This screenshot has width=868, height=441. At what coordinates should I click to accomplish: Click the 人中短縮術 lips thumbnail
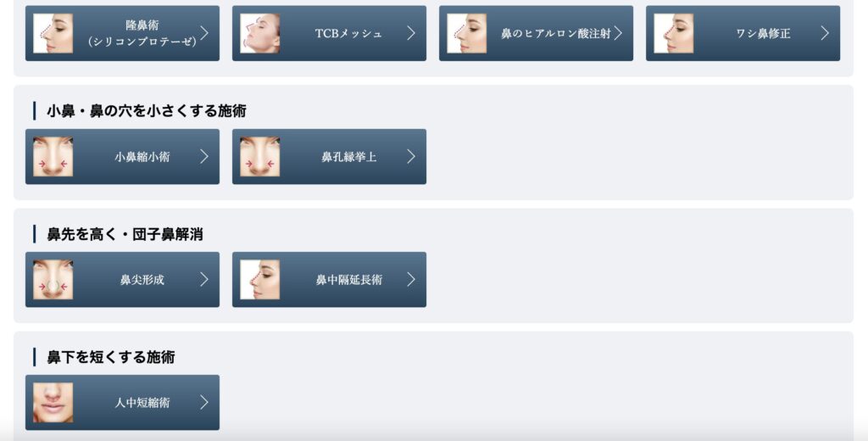(53, 403)
